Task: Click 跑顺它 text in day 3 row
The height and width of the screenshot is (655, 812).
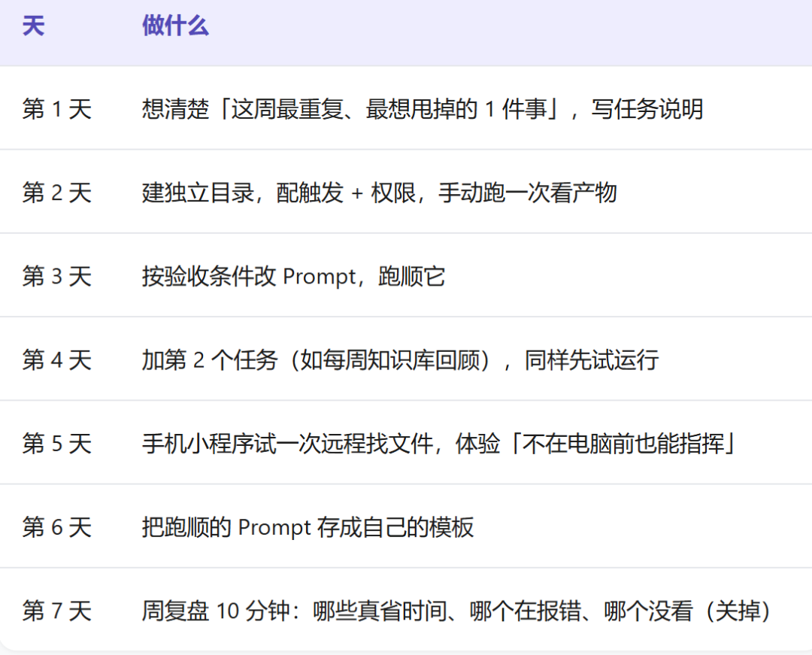Action: [412, 276]
